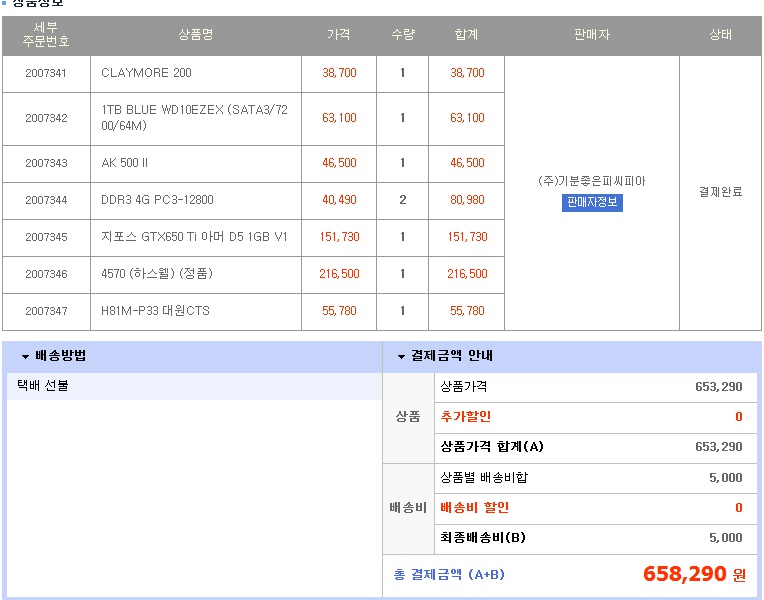This screenshot has width=764, height=600.
Task: Click product name CLAYMORE 200
Action: click(x=146, y=73)
